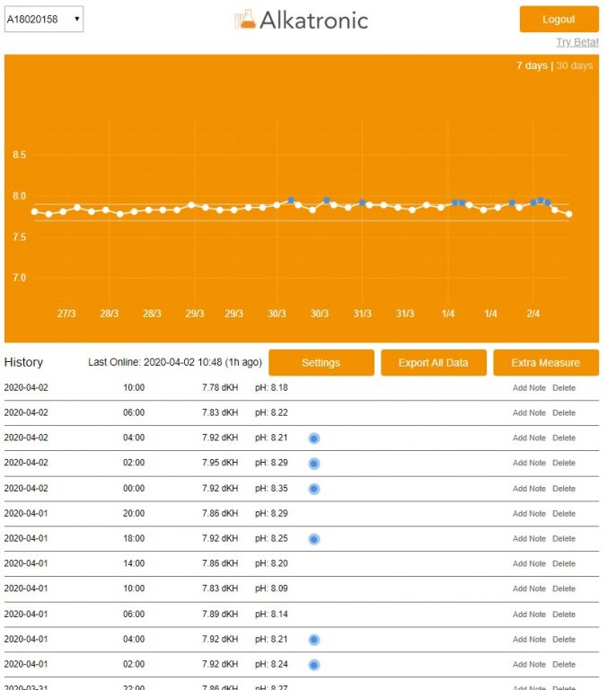616x690 pixels.
Task: Click the Alkatronic flask logo icon
Action: coord(244,20)
